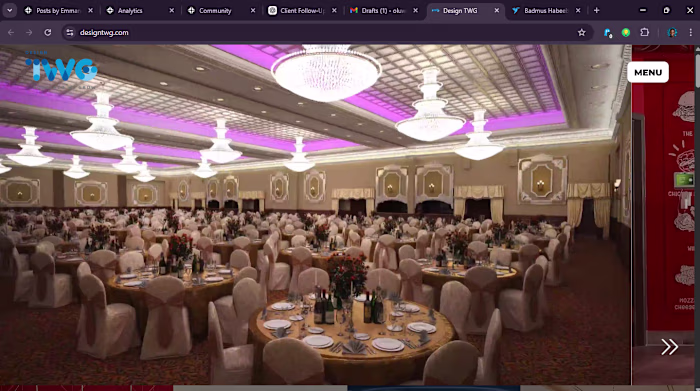
Task: Close the Gmail Drafts tab
Action: tap(415, 10)
